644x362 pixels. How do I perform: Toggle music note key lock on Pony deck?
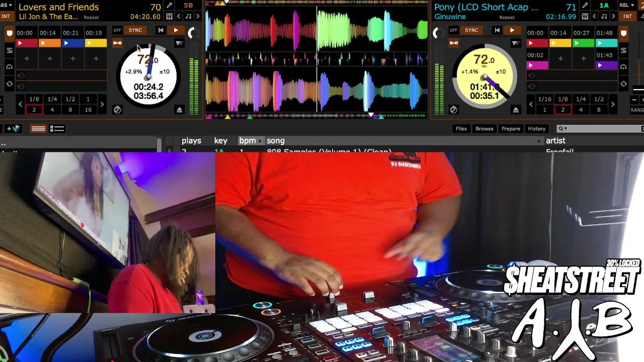[604, 17]
